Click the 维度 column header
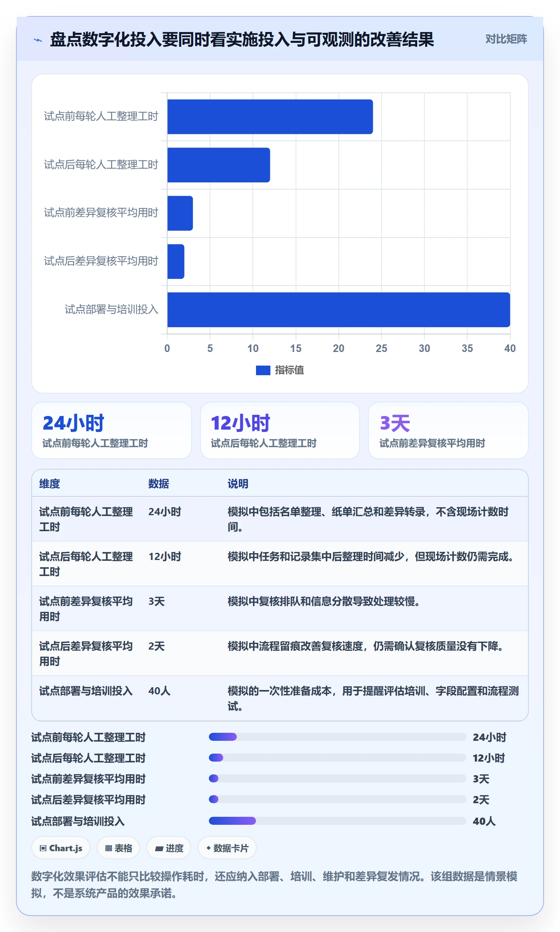Viewport: 560px width, 932px height. coord(50,484)
